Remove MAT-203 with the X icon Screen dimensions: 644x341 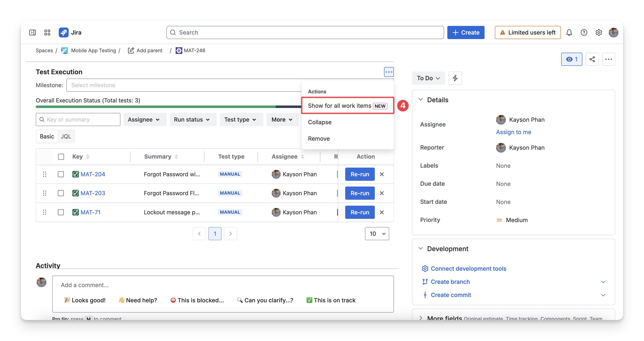[x=382, y=193]
